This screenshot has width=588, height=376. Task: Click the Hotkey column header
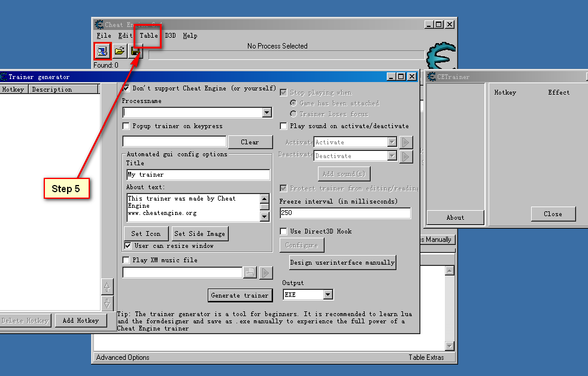click(x=14, y=89)
